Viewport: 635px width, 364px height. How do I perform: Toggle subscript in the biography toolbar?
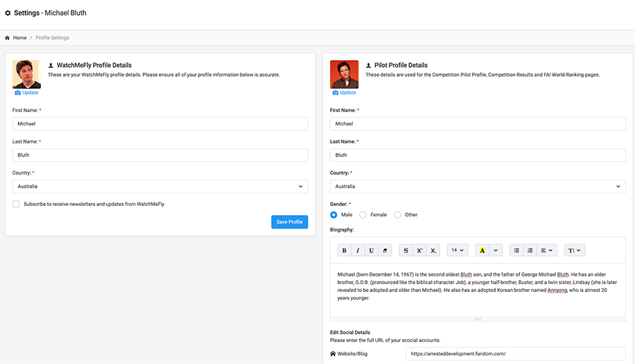433,250
